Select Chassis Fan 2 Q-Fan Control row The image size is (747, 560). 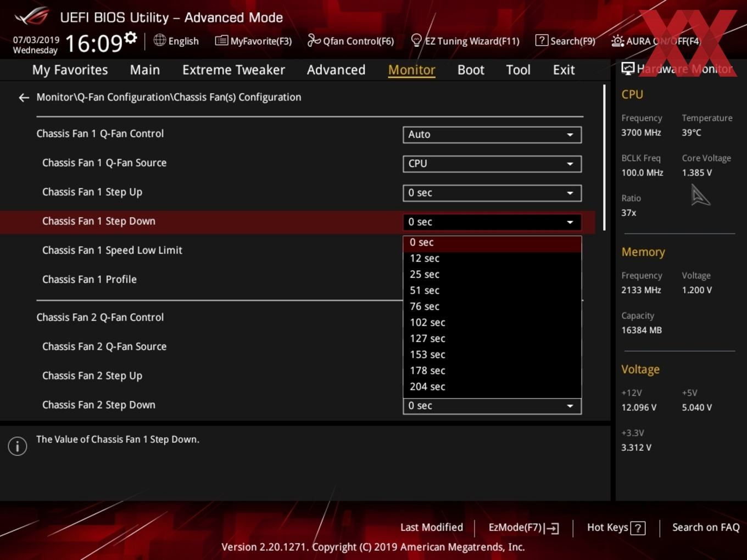100,317
